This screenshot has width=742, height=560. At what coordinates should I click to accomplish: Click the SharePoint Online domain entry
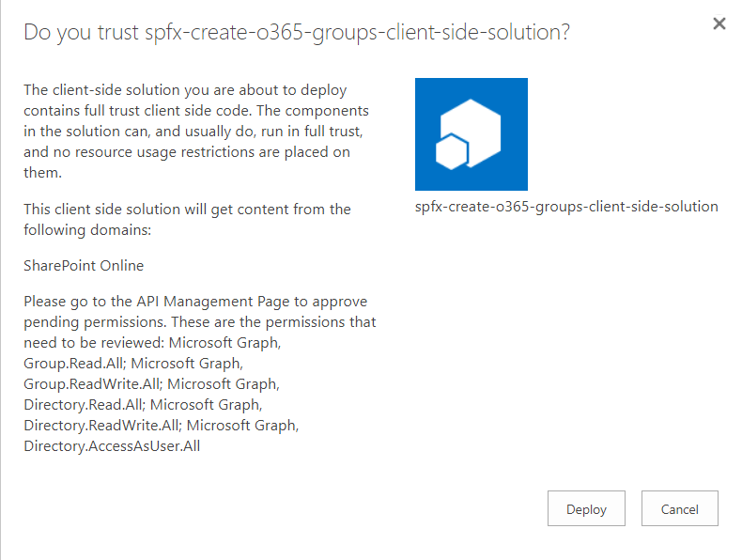coord(84,265)
